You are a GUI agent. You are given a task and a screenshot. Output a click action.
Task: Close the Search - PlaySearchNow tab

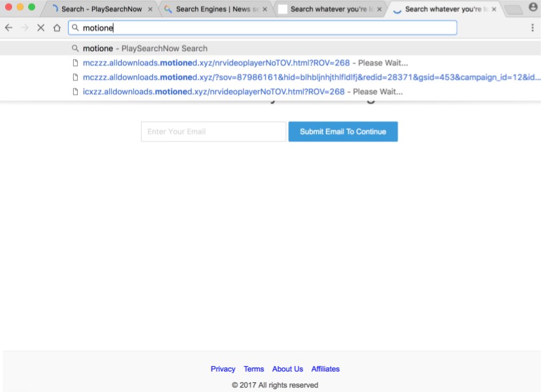pos(150,9)
